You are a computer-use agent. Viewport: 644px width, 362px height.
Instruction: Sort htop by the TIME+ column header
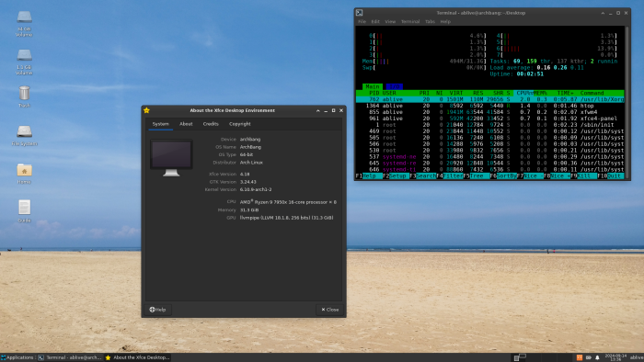pos(565,93)
